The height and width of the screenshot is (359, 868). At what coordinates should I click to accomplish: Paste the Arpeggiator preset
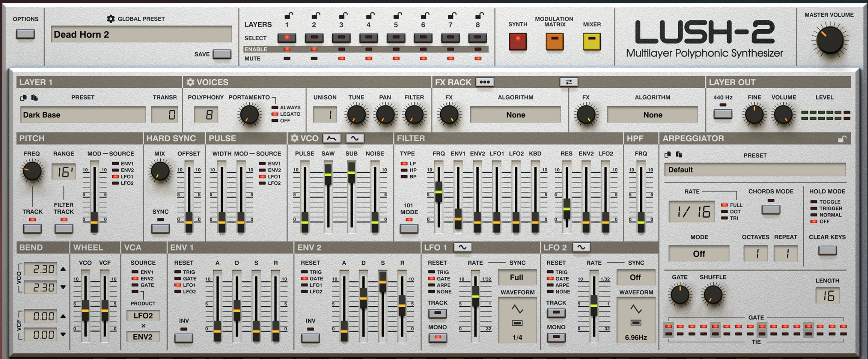click(x=679, y=155)
